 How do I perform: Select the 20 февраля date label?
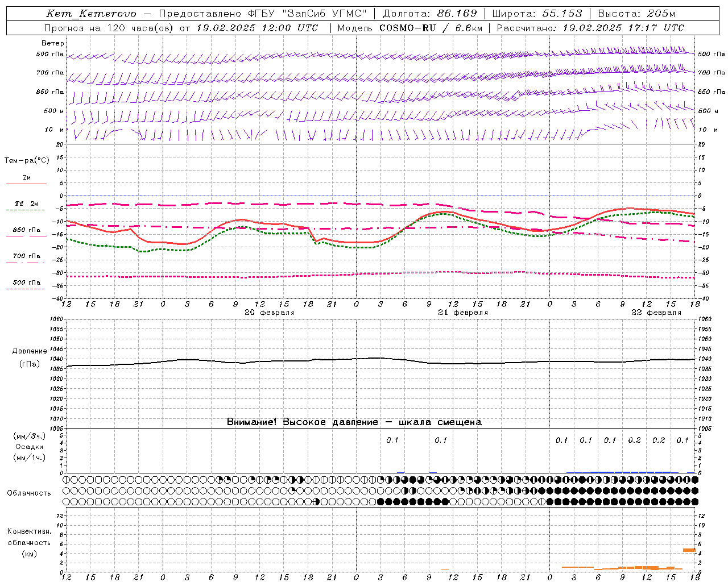point(270,313)
